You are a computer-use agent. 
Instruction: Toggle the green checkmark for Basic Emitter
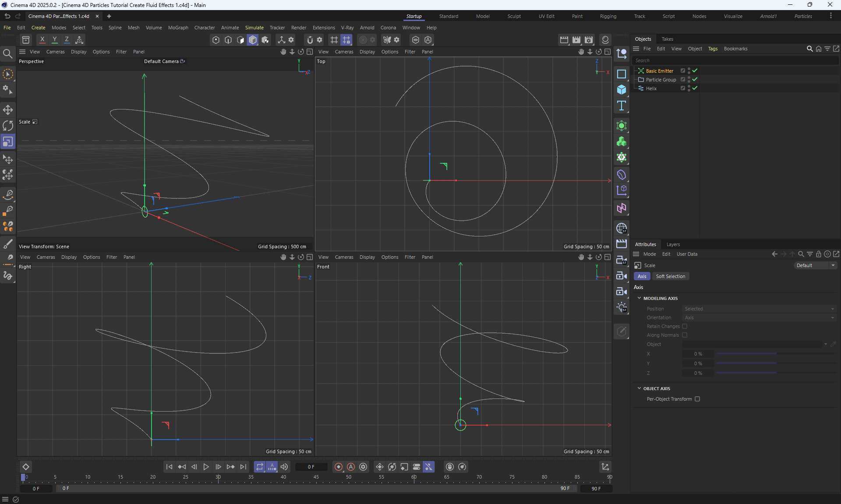[695, 70]
